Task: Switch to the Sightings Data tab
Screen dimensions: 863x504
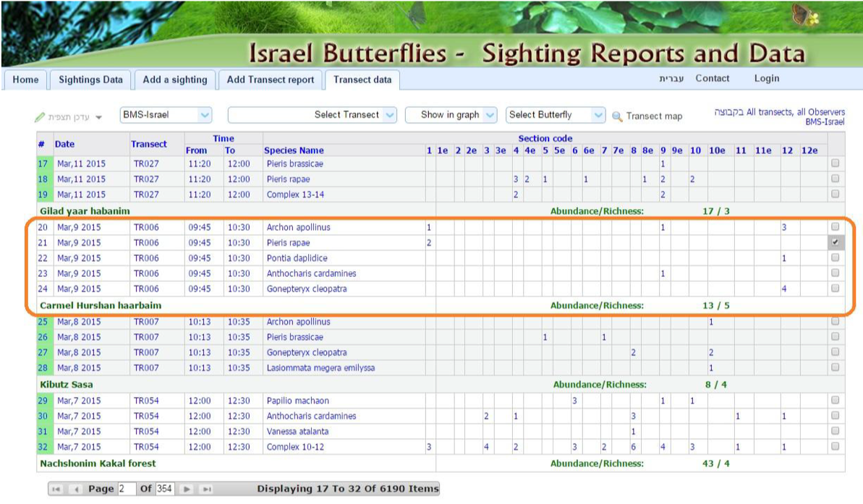Action: coord(90,80)
